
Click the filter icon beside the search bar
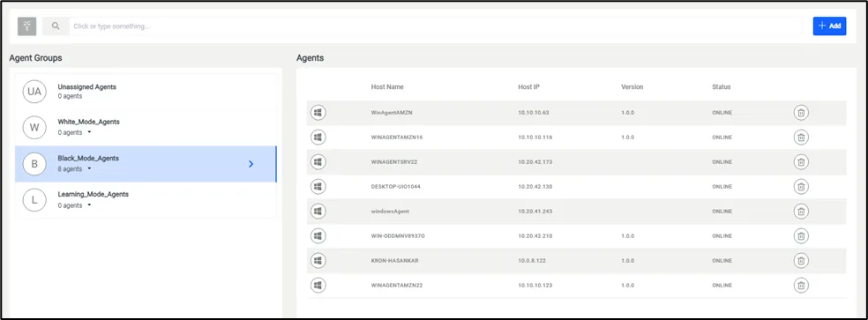(27, 26)
